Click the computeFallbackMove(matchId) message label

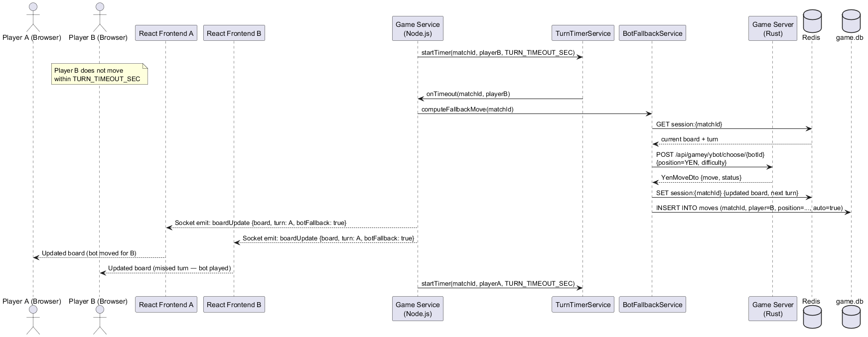[x=467, y=109]
